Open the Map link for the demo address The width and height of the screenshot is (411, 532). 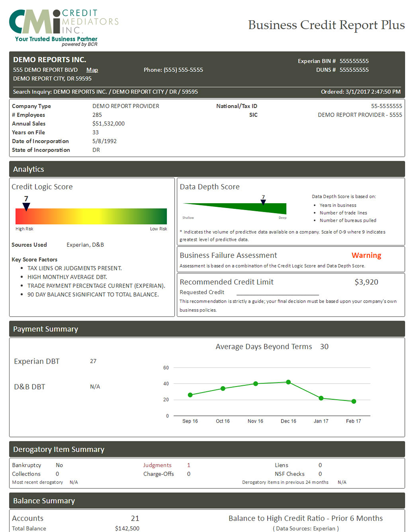[92, 70]
